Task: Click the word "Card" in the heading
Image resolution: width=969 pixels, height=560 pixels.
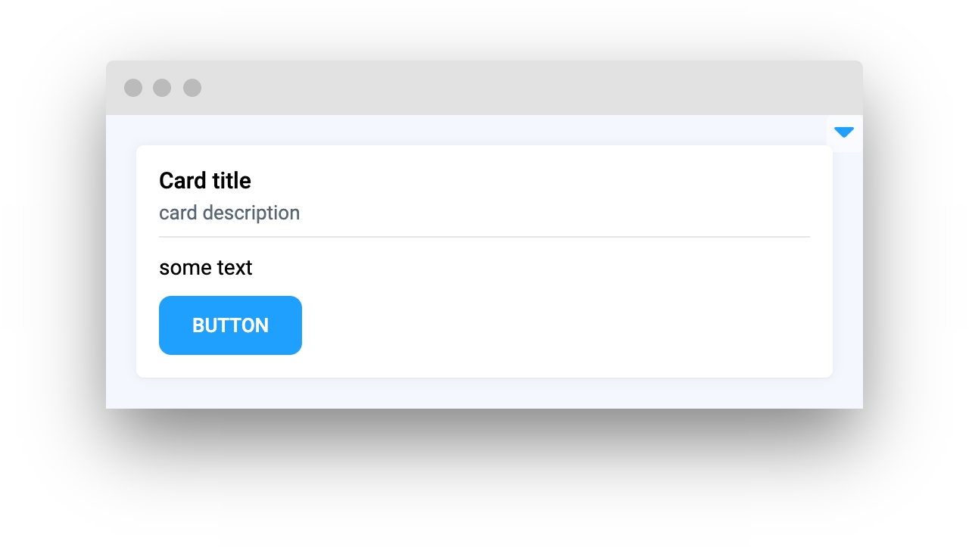Action: coord(182,181)
